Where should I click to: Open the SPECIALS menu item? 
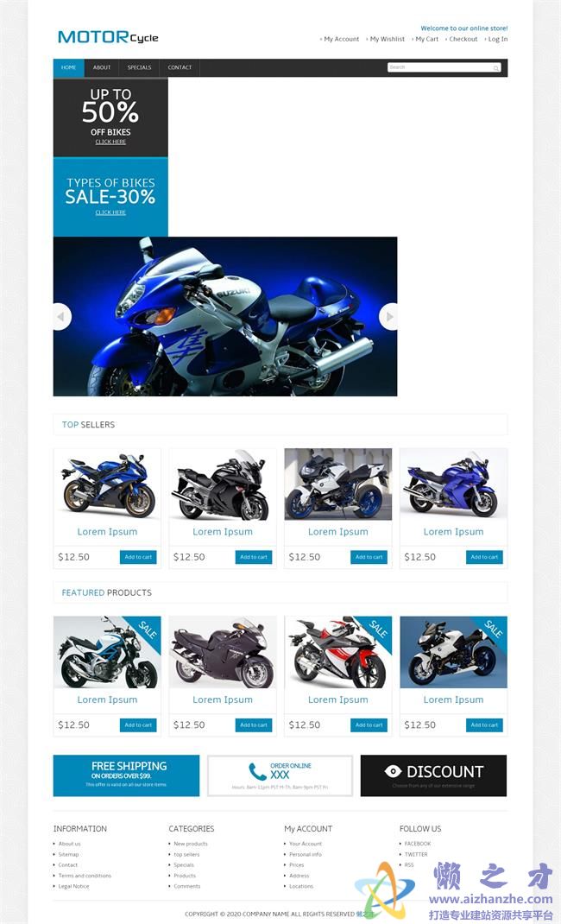click(140, 67)
